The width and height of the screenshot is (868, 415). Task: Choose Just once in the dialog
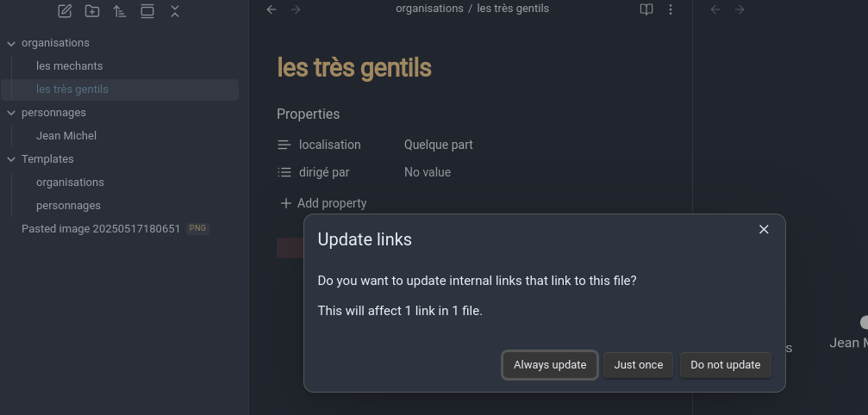pos(639,365)
